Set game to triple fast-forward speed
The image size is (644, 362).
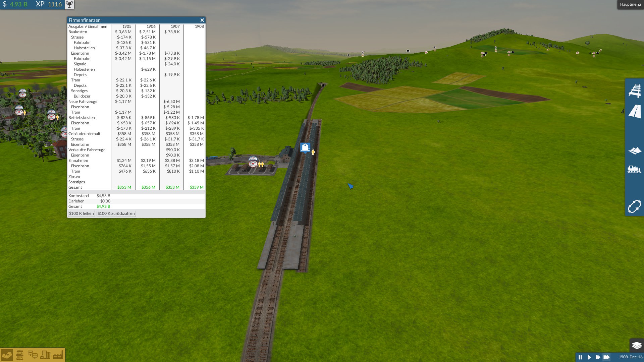606,357
